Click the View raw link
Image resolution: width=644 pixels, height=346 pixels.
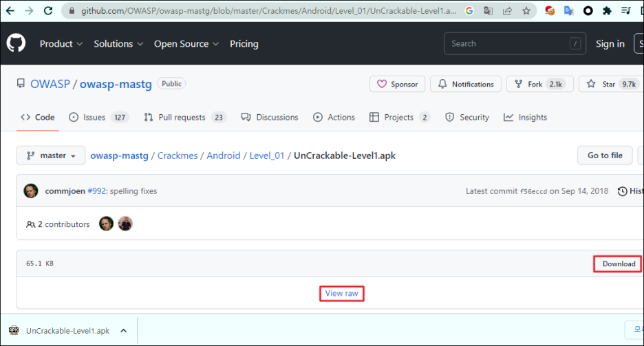click(342, 294)
